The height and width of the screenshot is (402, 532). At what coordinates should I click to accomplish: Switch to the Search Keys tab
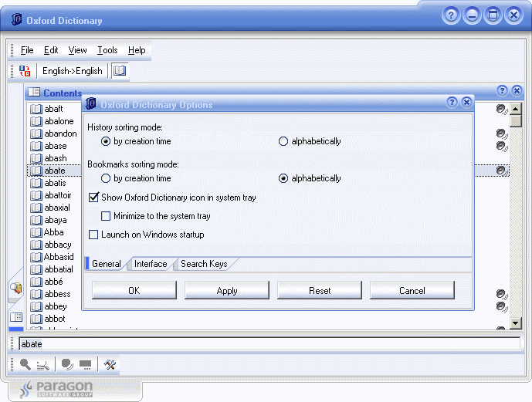(204, 264)
